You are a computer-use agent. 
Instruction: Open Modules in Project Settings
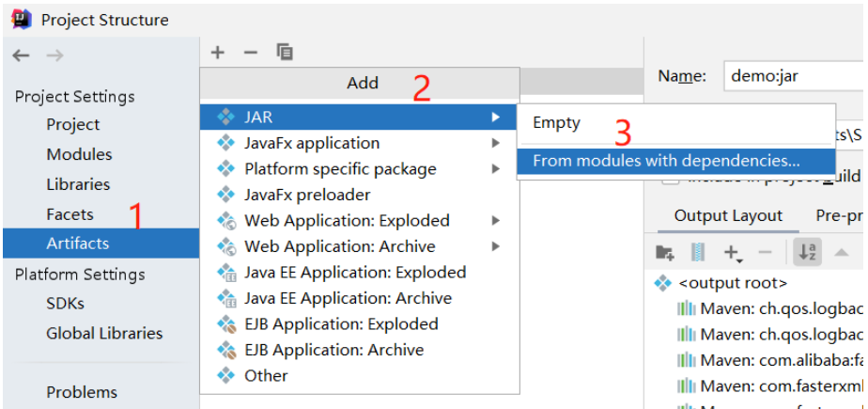point(79,154)
